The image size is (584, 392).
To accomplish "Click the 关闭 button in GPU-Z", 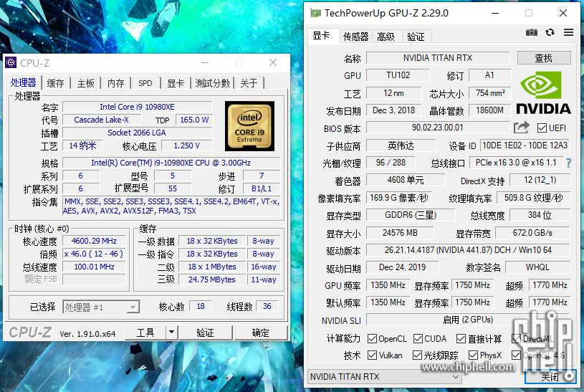I will 550,377.
